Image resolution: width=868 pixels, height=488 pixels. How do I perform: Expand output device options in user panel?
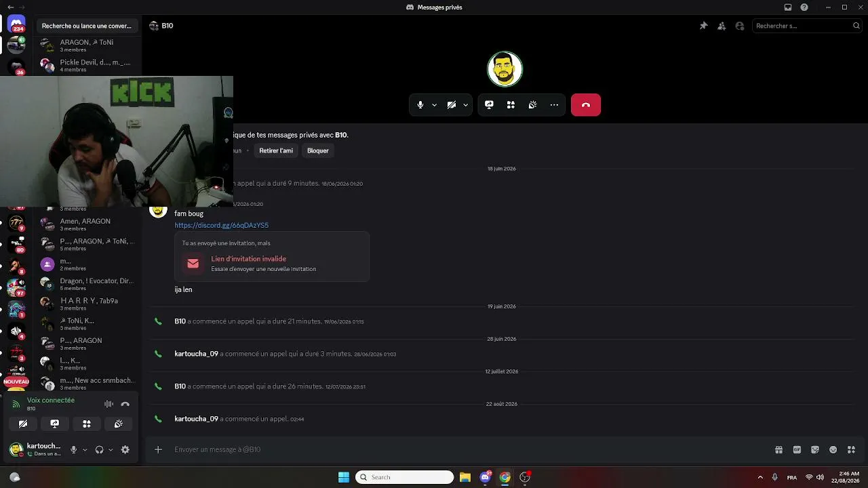pos(111,449)
